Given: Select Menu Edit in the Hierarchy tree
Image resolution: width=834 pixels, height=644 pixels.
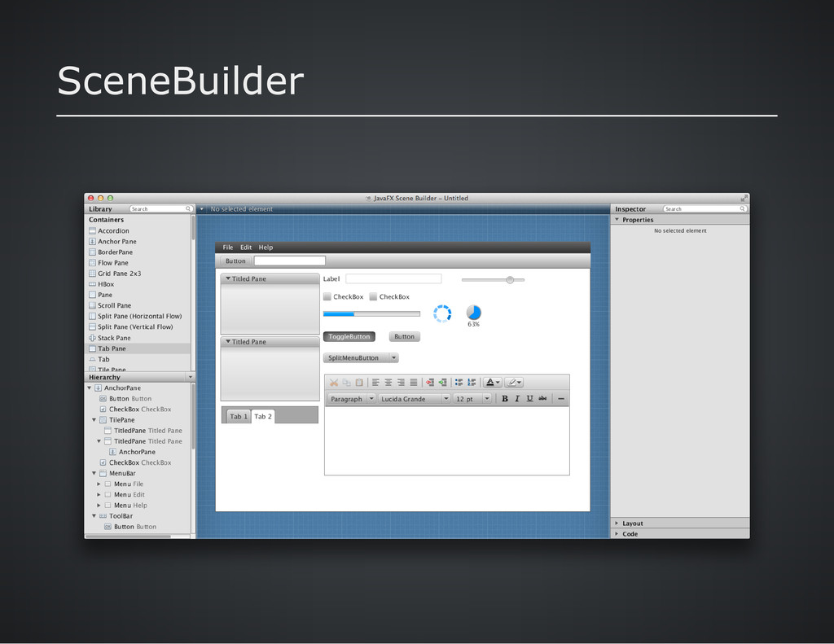Looking at the screenshot, I should click(129, 494).
